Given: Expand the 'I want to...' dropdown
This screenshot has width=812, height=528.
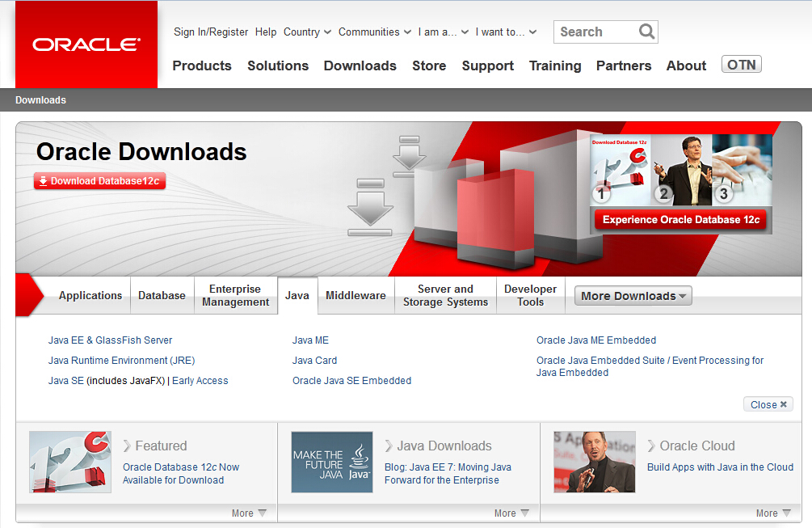Looking at the screenshot, I should [x=506, y=32].
